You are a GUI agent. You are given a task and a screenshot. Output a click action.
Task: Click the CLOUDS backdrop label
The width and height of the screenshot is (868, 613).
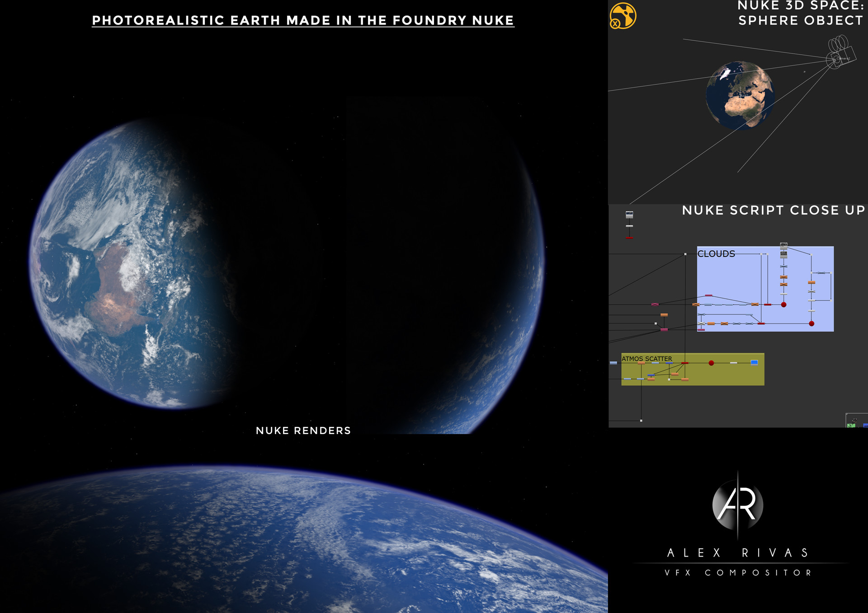[716, 254]
